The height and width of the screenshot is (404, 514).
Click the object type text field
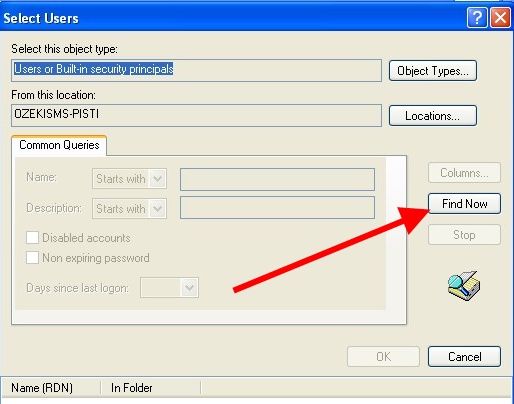click(x=196, y=70)
